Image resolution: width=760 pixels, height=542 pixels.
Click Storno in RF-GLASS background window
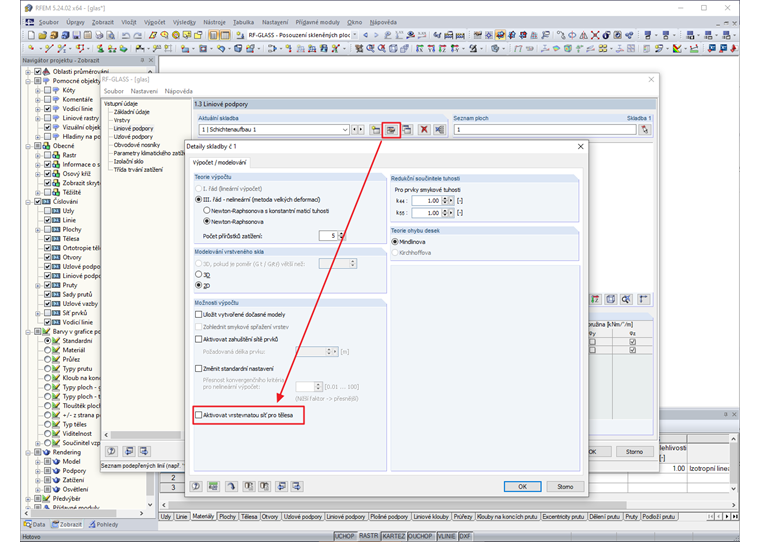coord(634,451)
